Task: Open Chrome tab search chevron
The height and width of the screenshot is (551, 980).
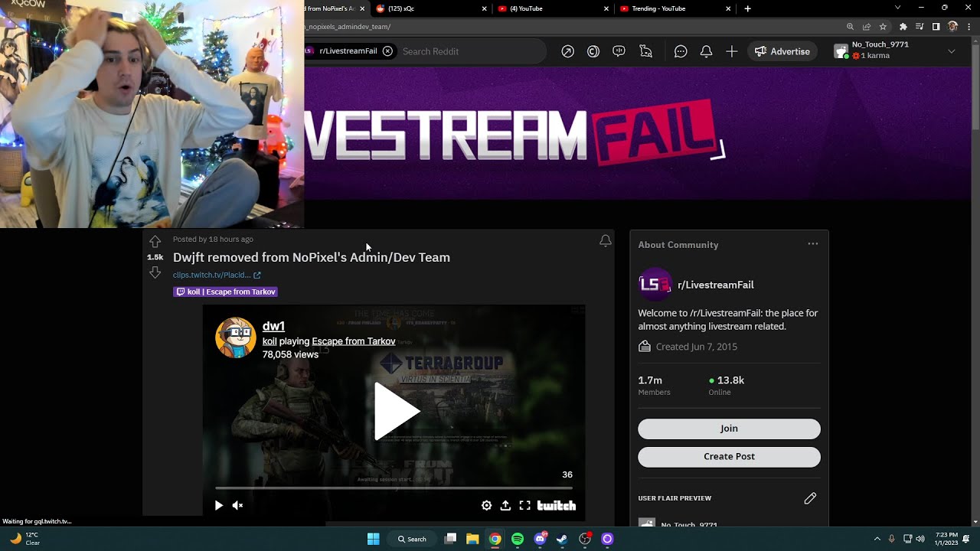Action: (x=897, y=8)
